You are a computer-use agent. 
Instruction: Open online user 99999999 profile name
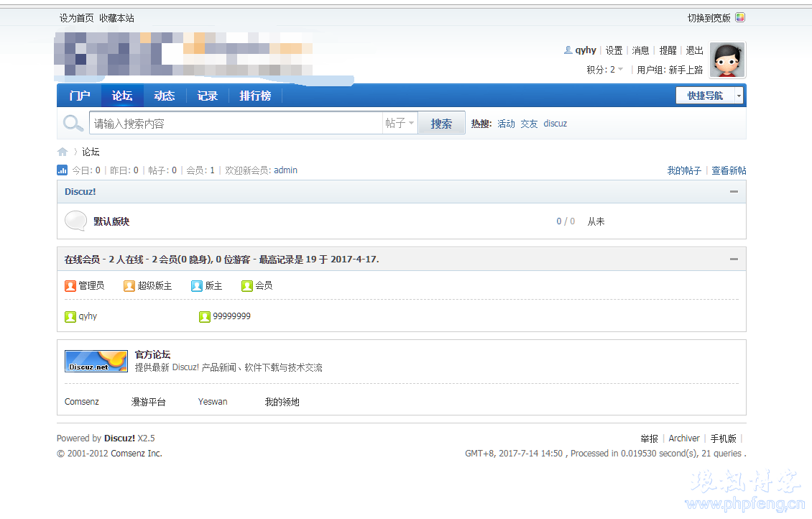pyautogui.click(x=231, y=316)
